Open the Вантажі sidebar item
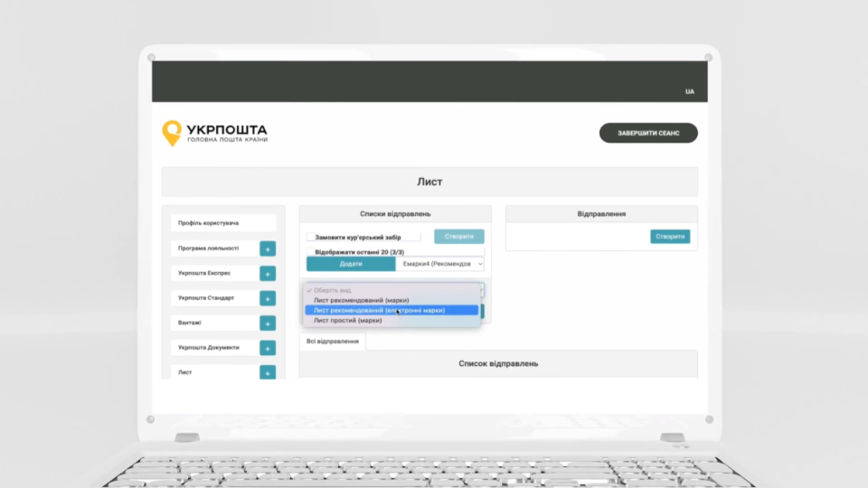The width and height of the screenshot is (868, 488). pos(215,324)
